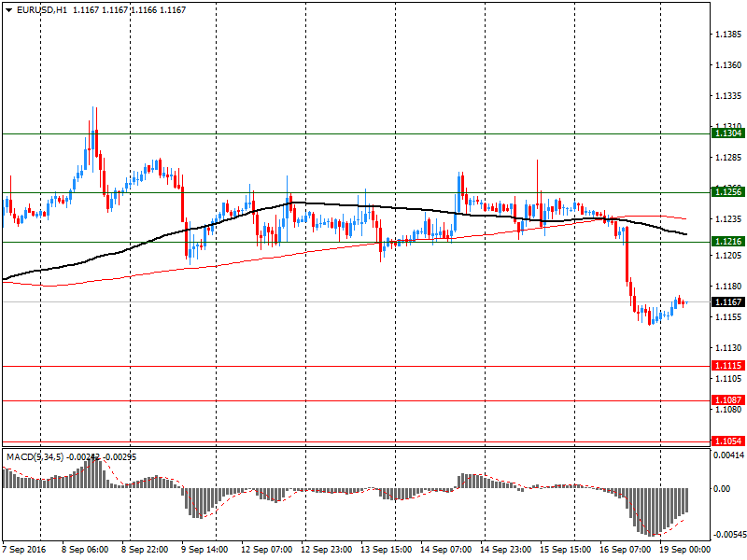Viewport: 747px width, 560px height.
Task: Select the 14 Sep 07:00 time axis label
Action: point(446,550)
